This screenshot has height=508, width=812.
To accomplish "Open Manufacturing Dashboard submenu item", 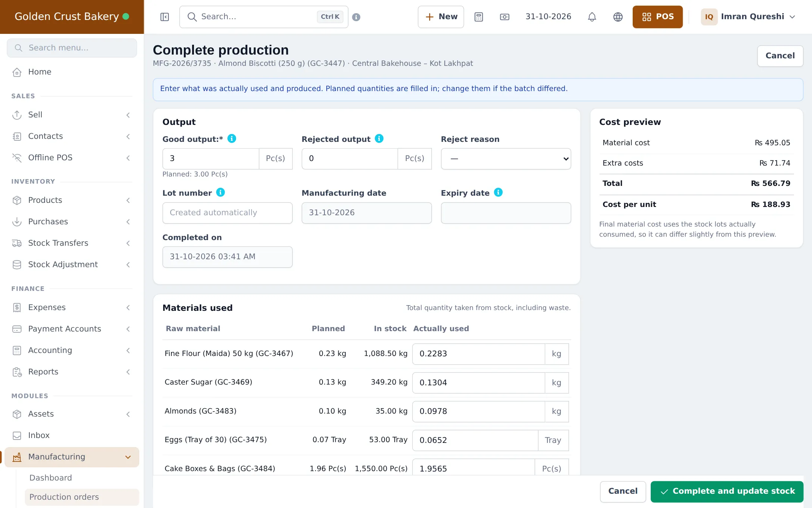I will (82, 478).
